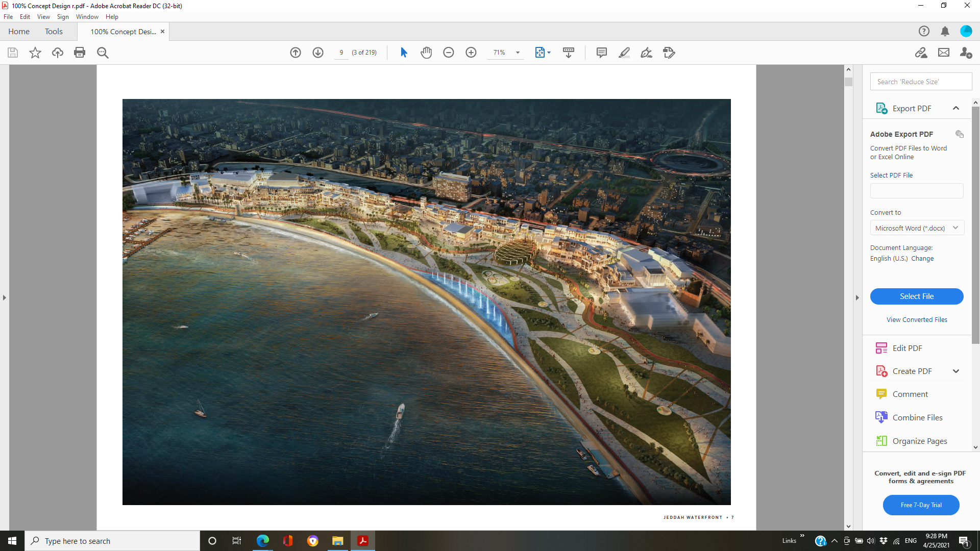Click the share link icon

coord(921,53)
